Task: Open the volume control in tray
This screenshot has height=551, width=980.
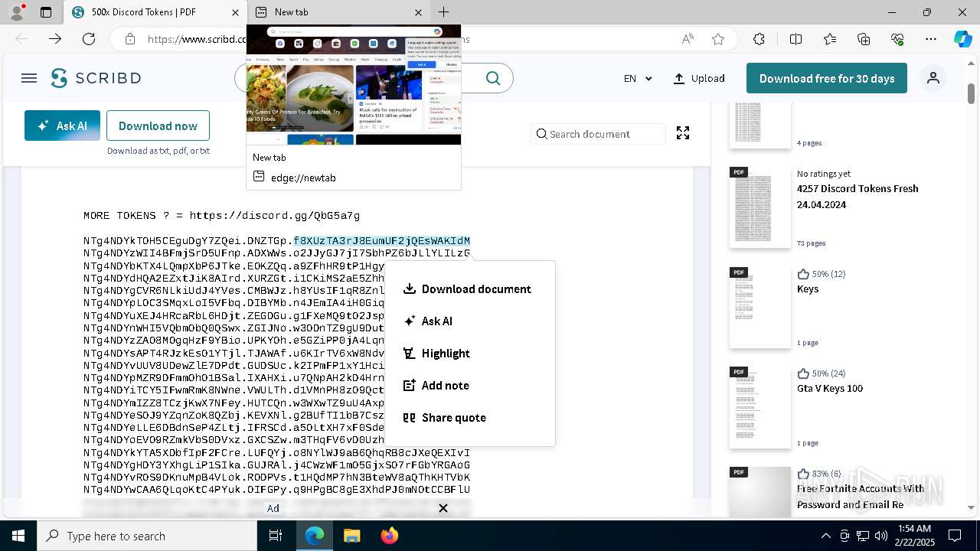Action: coord(881,536)
